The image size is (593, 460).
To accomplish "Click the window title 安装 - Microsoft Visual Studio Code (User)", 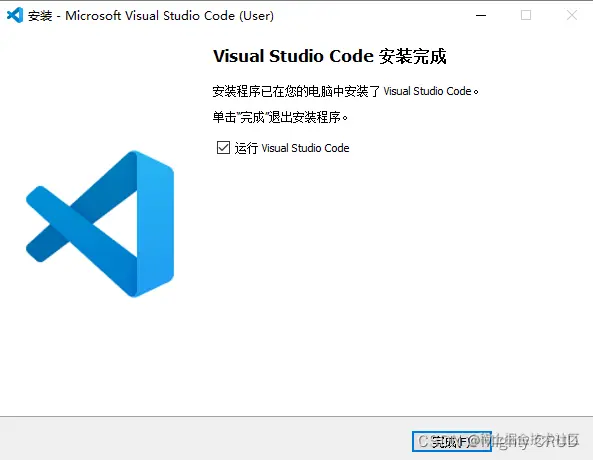I will [x=151, y=16].
